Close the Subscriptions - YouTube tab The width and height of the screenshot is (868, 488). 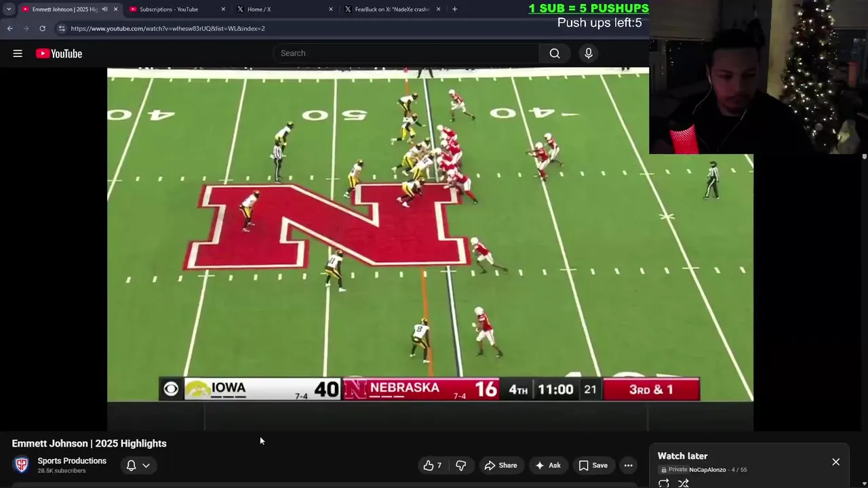[x=223, y=9]
